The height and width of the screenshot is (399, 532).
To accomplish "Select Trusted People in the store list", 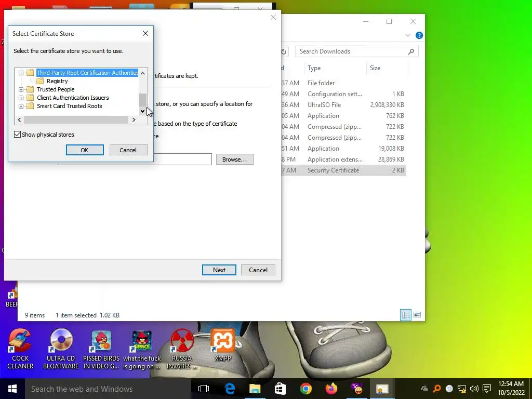I will point(56,89).
